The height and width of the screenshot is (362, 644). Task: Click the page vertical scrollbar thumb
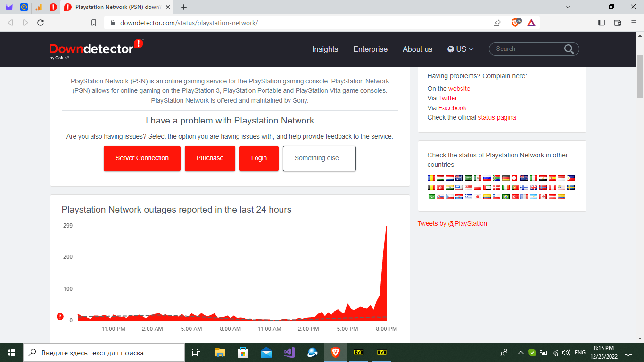[640, 76]
